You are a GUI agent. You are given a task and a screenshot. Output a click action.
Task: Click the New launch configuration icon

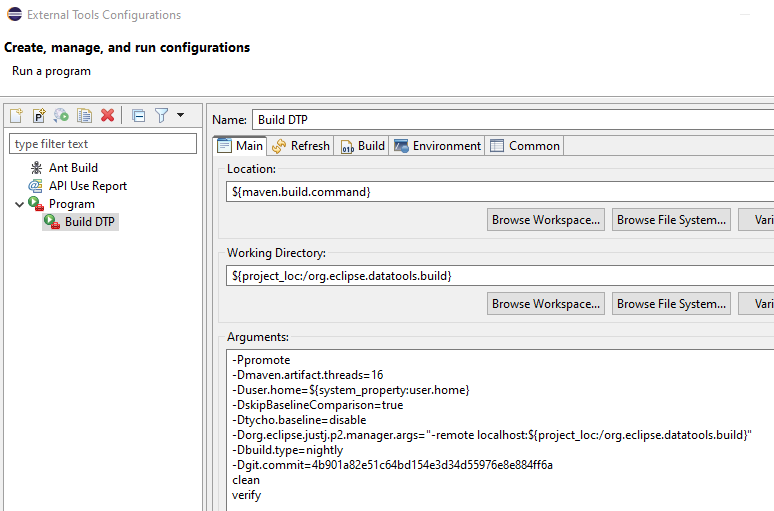(17, 116)
